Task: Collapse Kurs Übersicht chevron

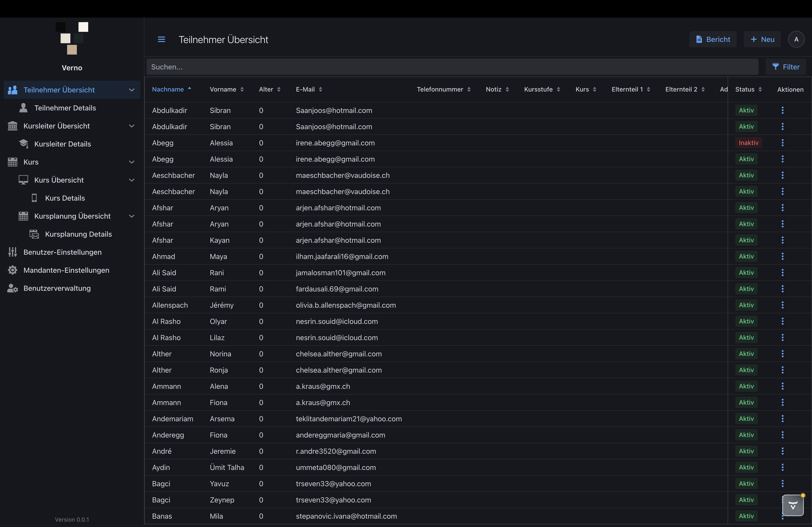Action: coord(132,180)
